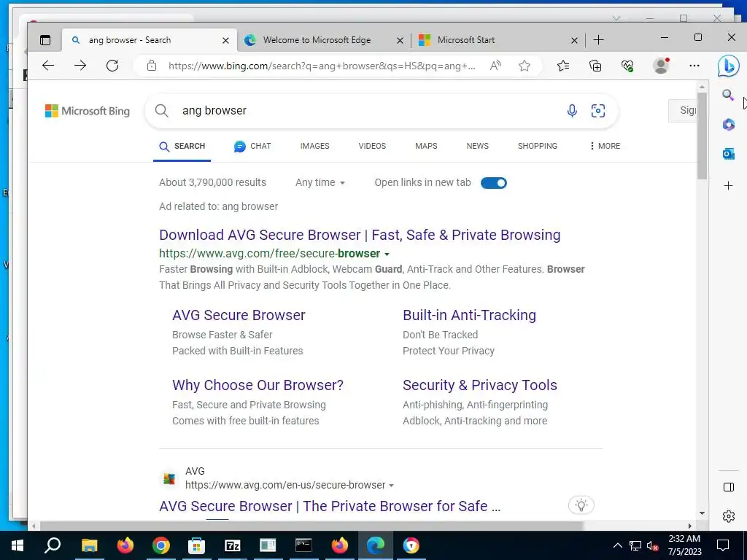This screenshot has width=747, height=560.
Task: Hide the sidebar panel icon
Action: tap(729, 487)
